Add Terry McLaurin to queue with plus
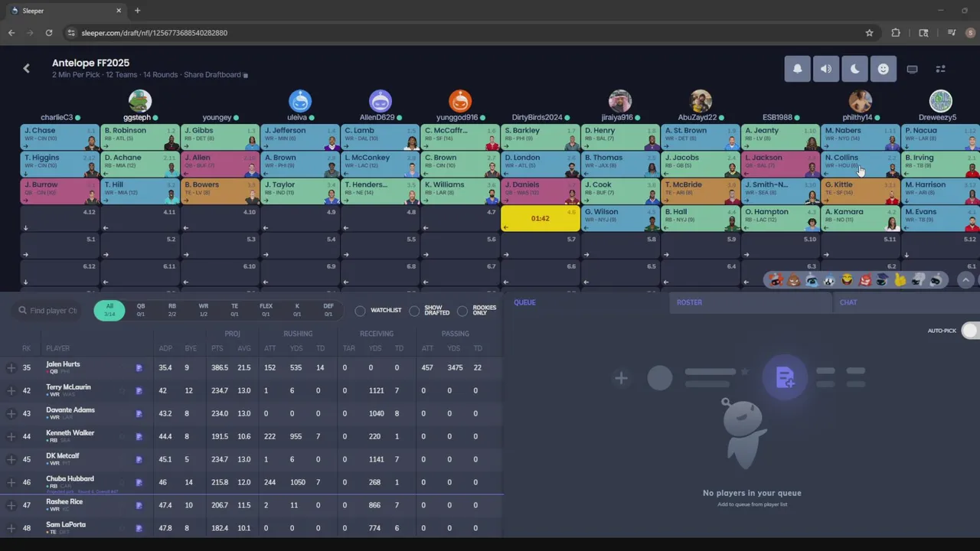Image resolution: width=980 pixels, height=551 pixels. pyautogui.click(x=11, y=391)
